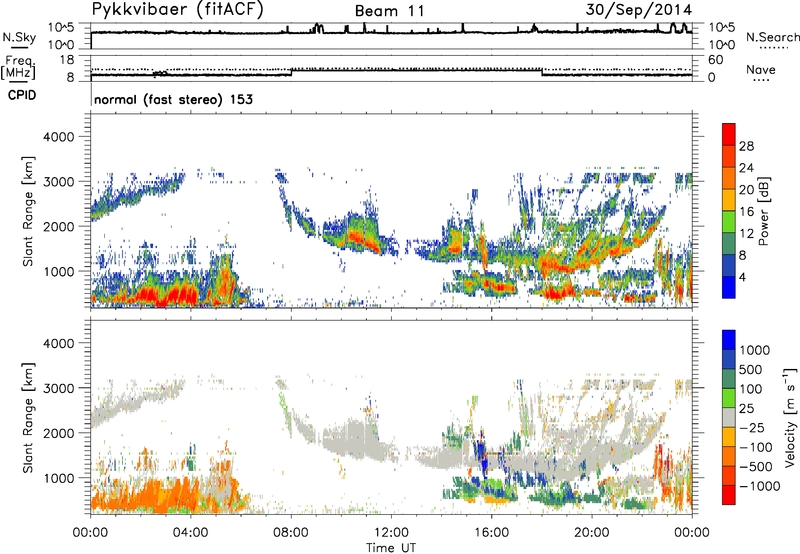Click the '18' tick on frequency axis

pos(66,60)
